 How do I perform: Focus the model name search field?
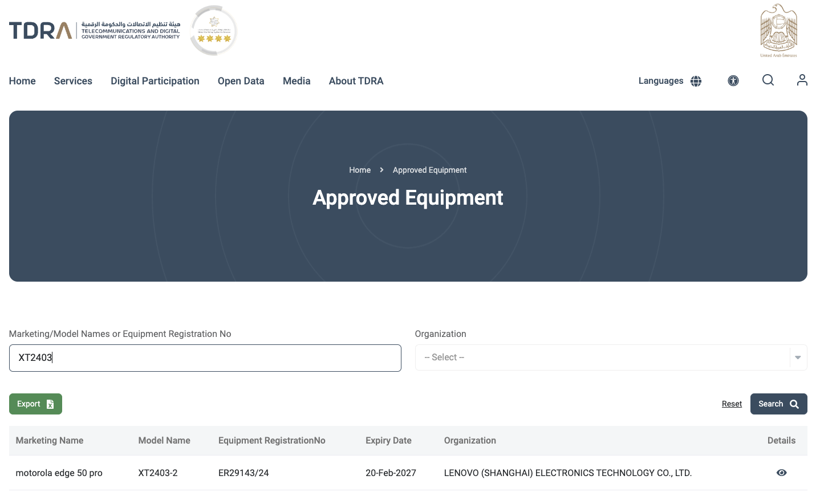click(205, 358)
